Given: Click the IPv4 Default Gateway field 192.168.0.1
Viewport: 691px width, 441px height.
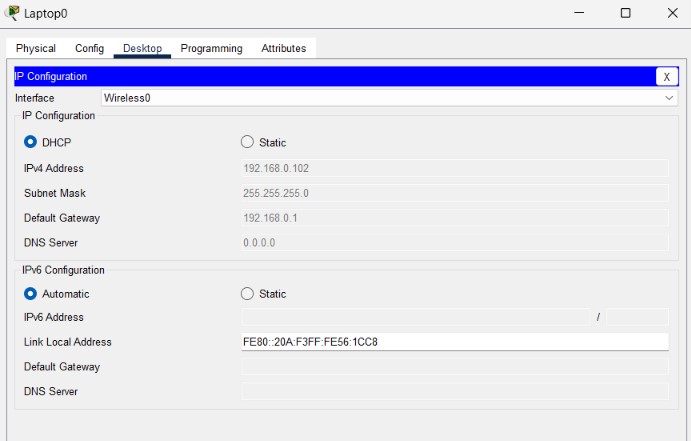Looking at the screenshot, I should (455, 218).
